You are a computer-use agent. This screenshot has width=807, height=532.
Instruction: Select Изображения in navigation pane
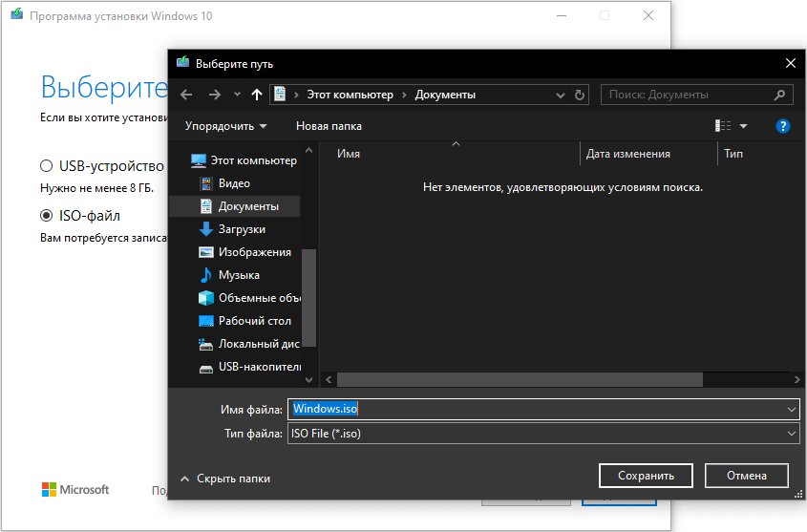tap(254, 252)
